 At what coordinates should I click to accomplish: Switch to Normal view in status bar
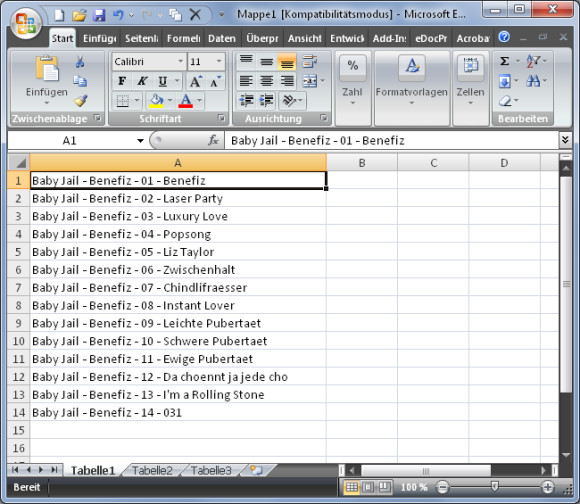tap(351, 487)
